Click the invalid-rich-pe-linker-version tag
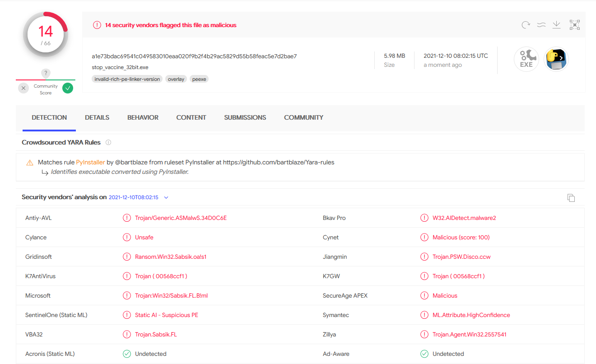Image resolution: width=596 pixels, height=364 pixels. [x=127, y=79]
